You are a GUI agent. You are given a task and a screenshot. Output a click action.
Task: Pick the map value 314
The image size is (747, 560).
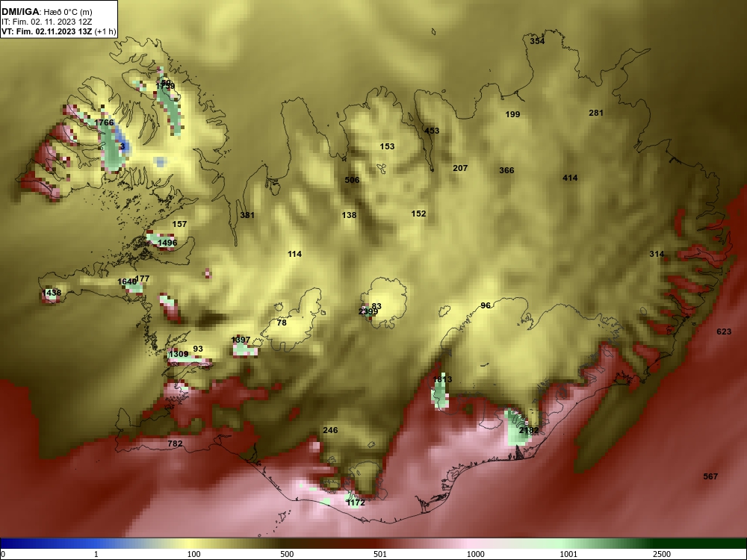point(657,255)
